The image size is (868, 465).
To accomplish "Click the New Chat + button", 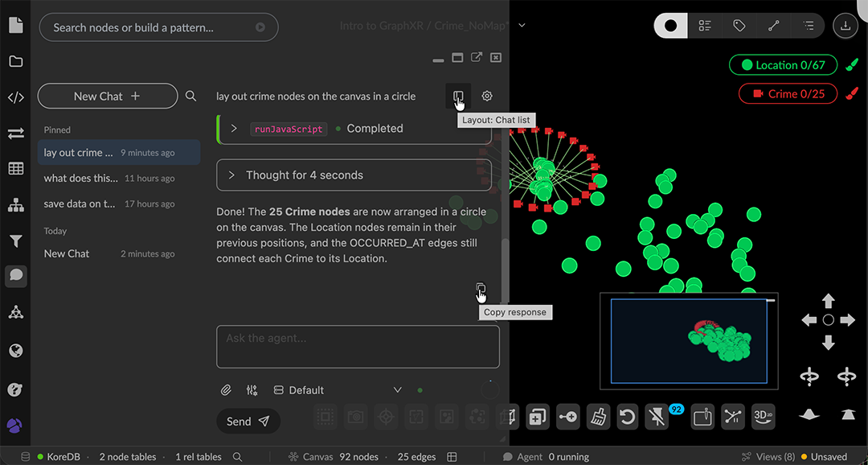I will tap(108, 96).
